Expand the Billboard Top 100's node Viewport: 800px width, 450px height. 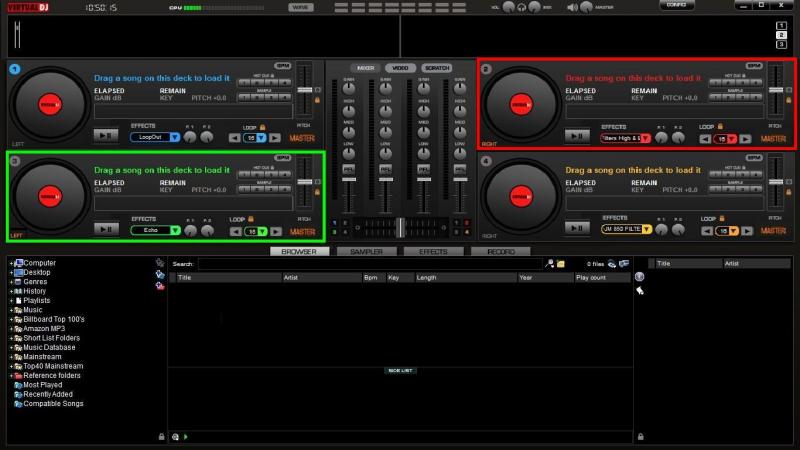(x=11, y=320)
